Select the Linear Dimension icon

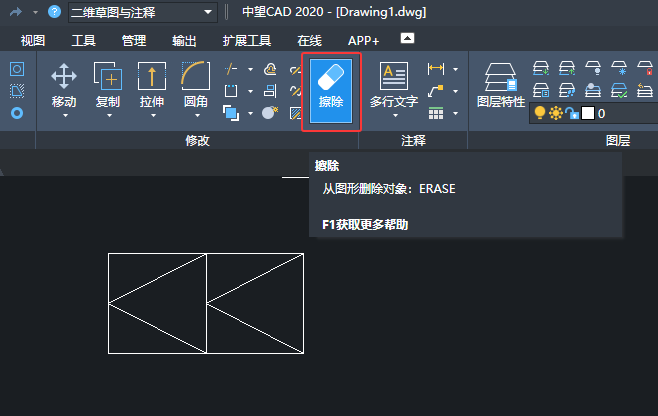point(436,69)
